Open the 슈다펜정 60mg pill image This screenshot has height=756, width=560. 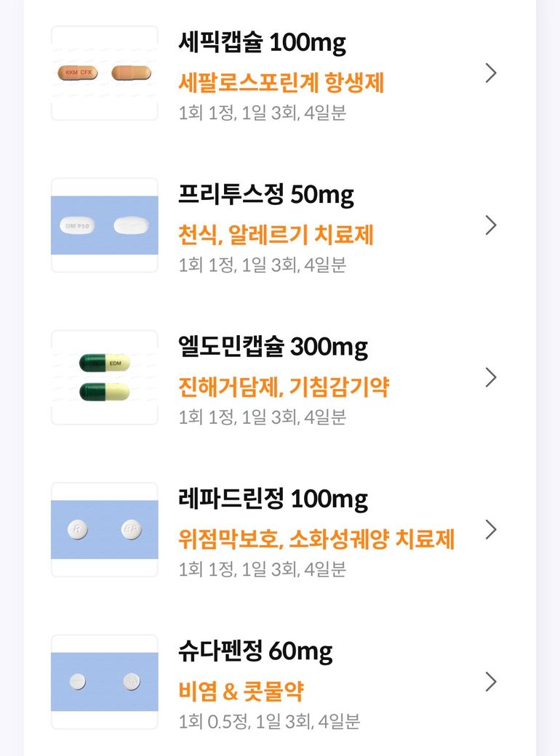105,682
